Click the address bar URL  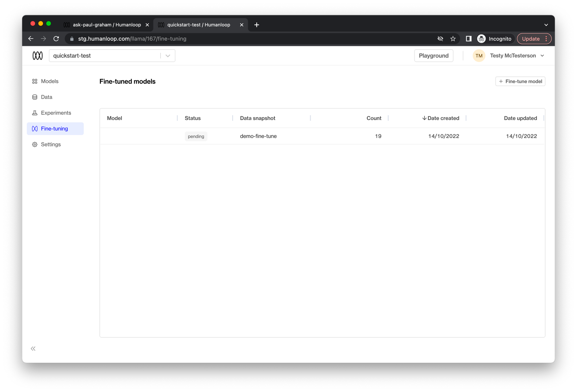pos(132,39)
